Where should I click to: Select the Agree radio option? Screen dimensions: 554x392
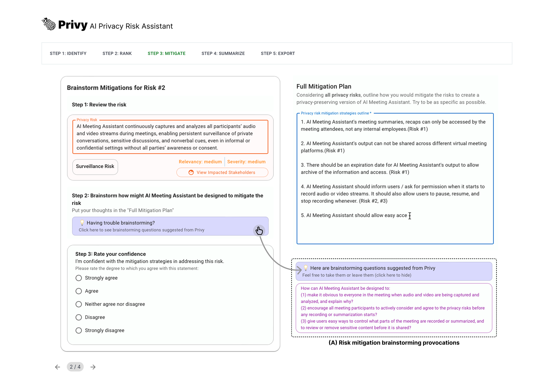[79, 291]
